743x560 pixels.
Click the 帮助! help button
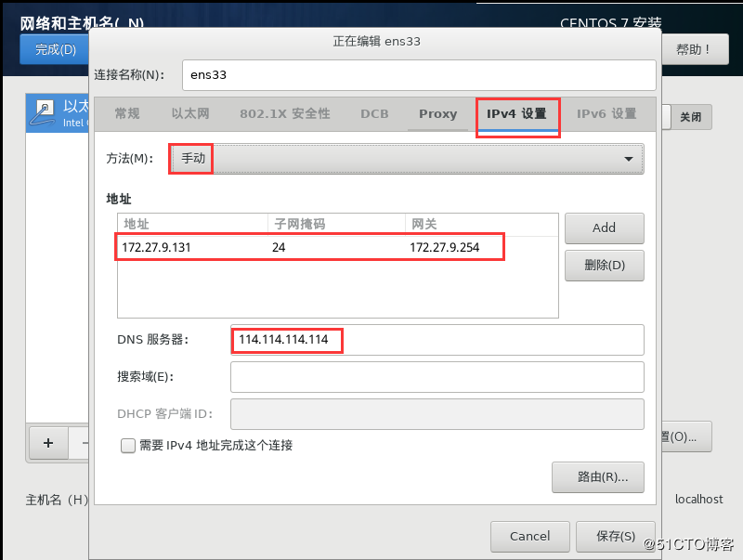point(694,49)
